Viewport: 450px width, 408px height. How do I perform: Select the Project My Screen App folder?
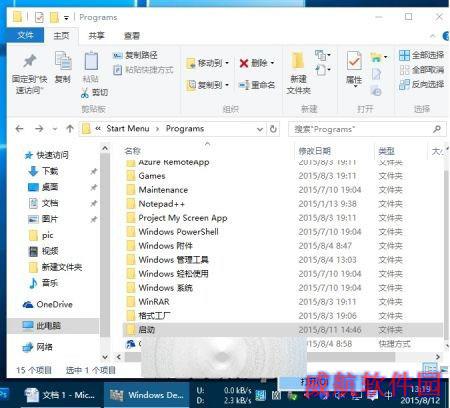[x=177, y=218]
